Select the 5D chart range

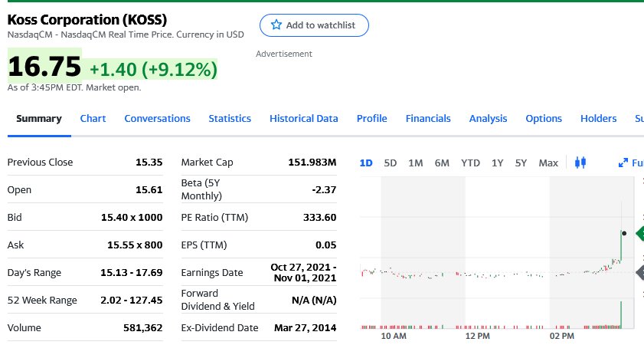(391, 163)
